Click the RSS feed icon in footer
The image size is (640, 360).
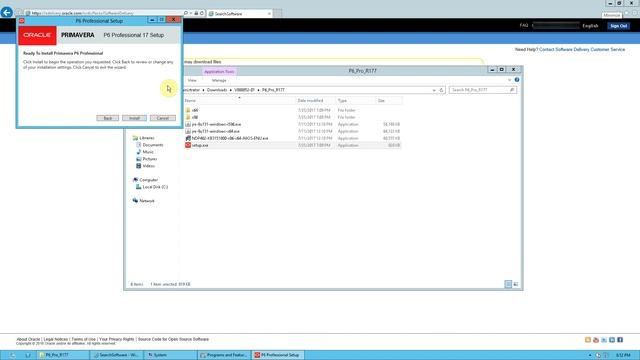coord(588,340)
